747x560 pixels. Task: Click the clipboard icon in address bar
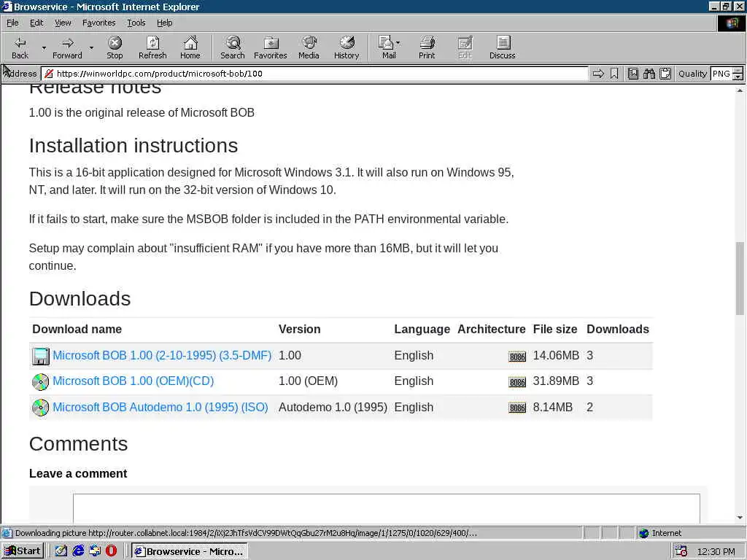[x=665, y=74]
